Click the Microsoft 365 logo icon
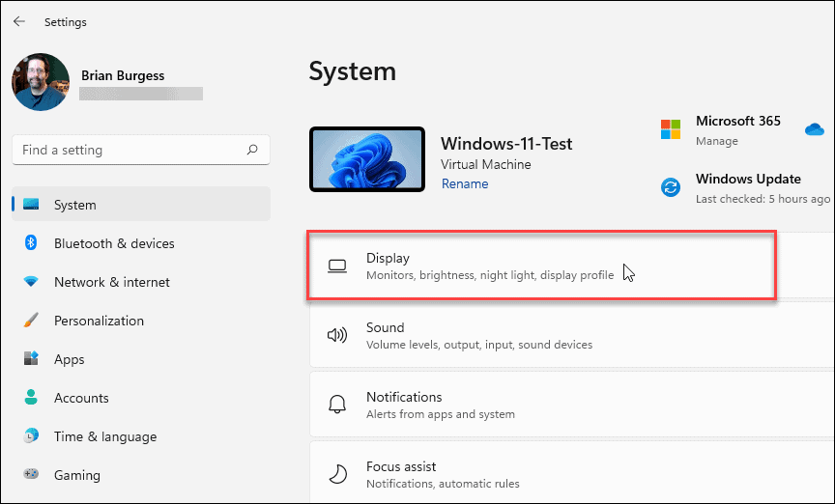The height and width of the screenshot is (504, 835). pyautogui.click(x=671, y=129)
